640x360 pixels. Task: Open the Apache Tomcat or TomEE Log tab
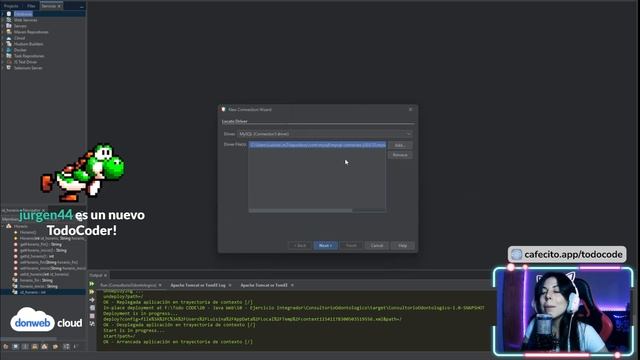point(198,285)
